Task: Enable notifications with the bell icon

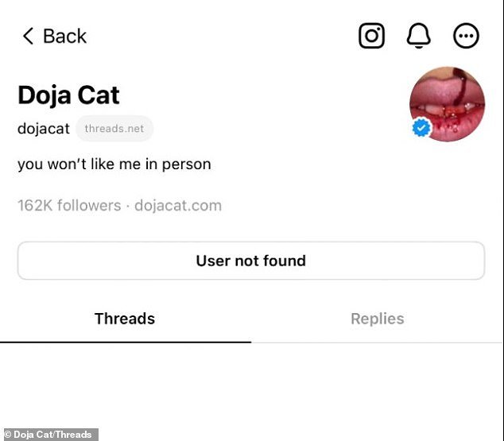Action: pyautogui.click(x=418, y=36)
